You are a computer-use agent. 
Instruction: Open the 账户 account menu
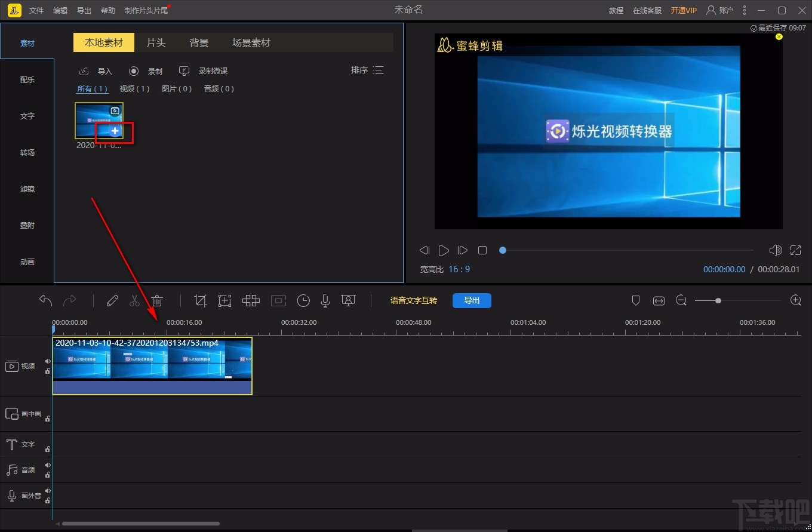(720, 10)
